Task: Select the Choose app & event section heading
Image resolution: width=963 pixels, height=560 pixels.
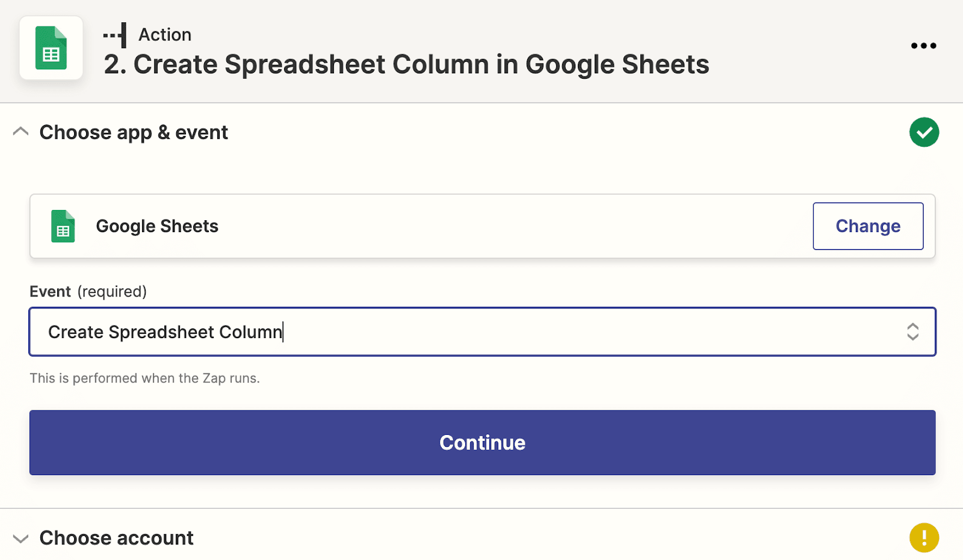Action: click(134, 132)
